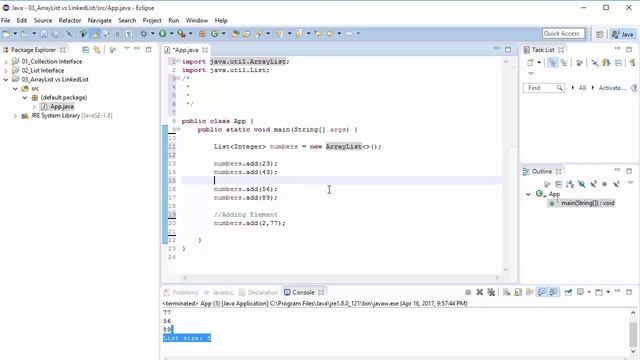640x360 pixels.
Task: Toggle Scheduled presentation in Task List
Action: [564, 62]
